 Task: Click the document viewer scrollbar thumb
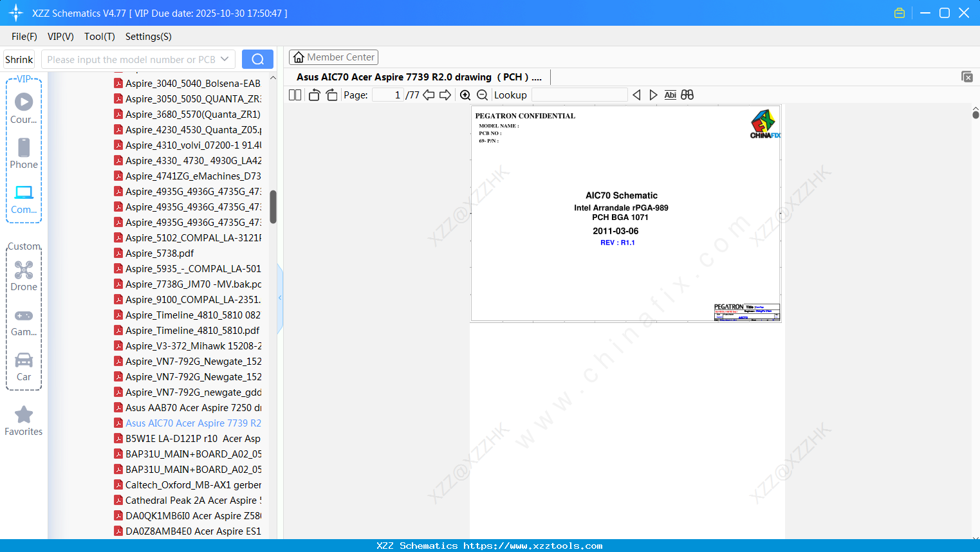coord(975,115)
